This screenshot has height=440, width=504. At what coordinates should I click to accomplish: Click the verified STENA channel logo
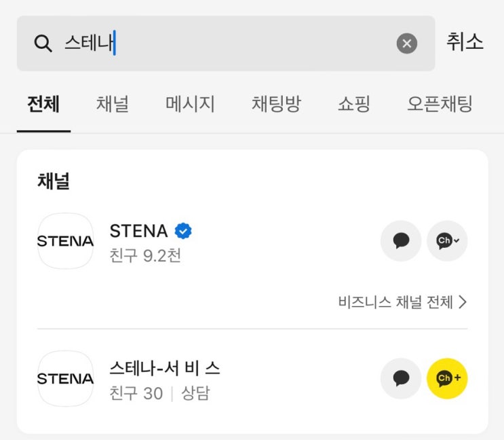point(65,241)
